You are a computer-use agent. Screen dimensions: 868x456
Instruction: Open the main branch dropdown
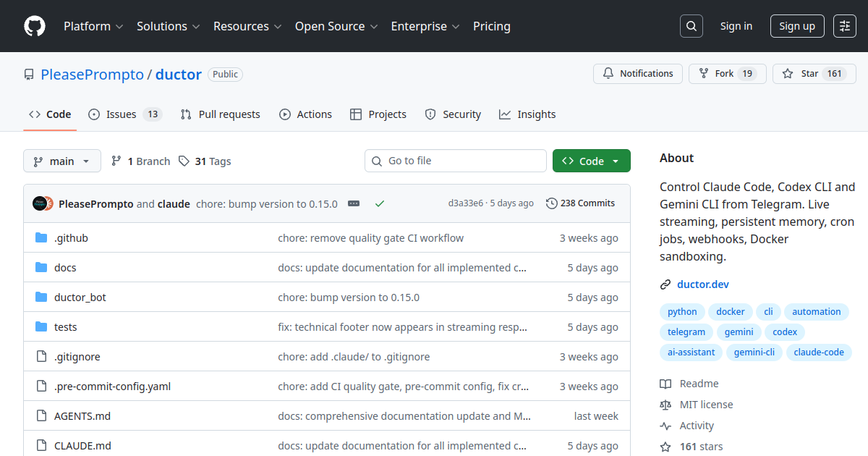62,161
